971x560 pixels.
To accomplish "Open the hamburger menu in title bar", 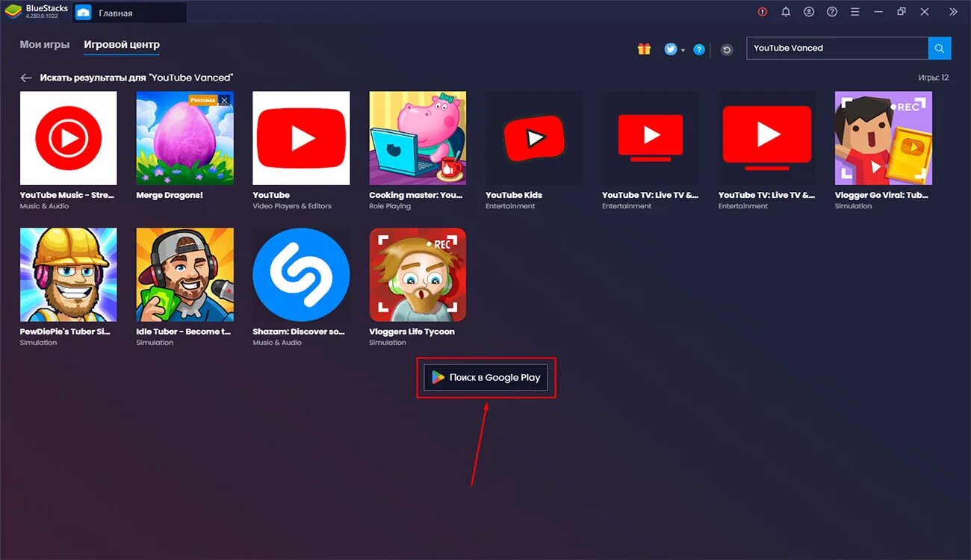I will click(x=855, y=12).
